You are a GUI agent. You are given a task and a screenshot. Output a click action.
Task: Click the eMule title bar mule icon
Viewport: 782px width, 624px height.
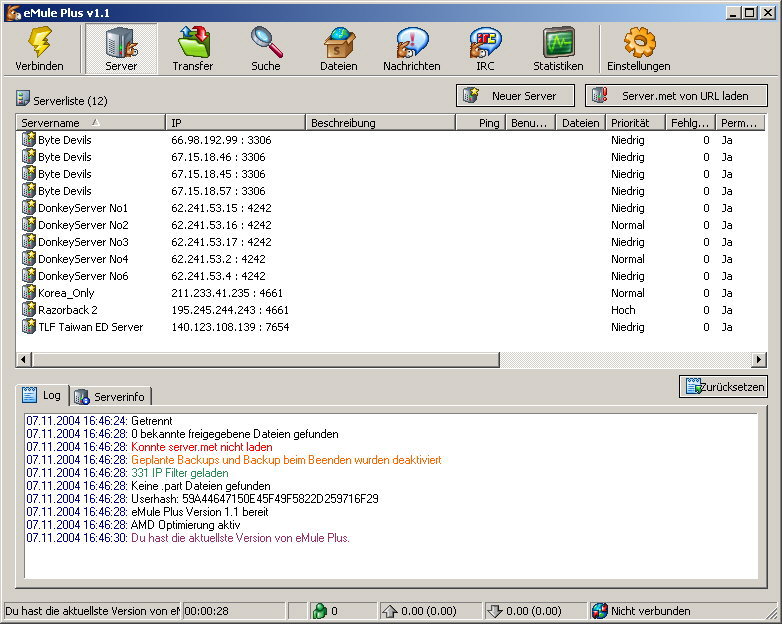[x=13, y=12]
